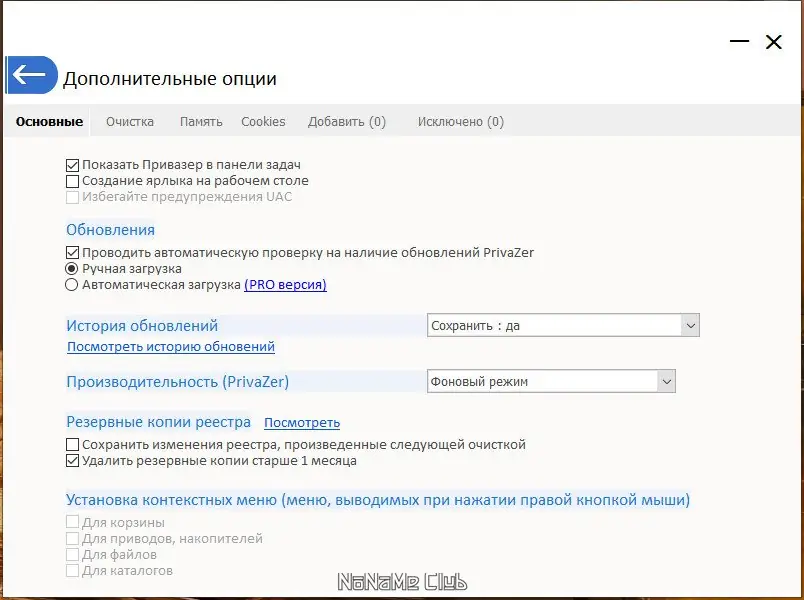Enable Сохранить изменения реестра checkbox
The image size is (804, 600).
pos(72,445)
